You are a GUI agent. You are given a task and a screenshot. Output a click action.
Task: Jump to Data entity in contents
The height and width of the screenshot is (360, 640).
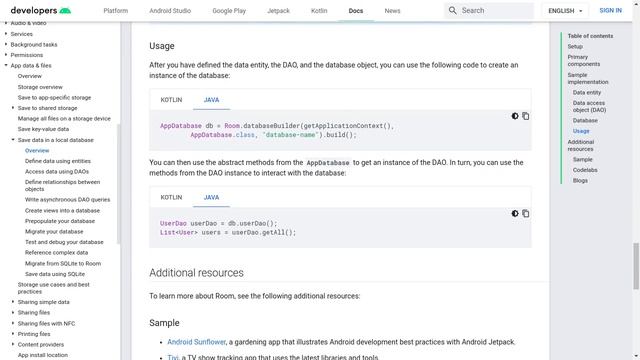[x=587, y=93]
